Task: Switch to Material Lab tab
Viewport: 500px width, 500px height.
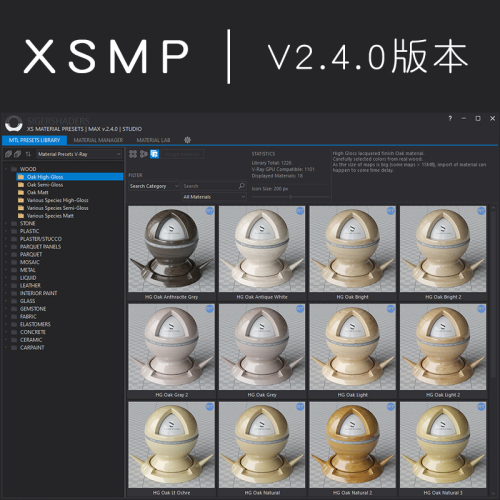Action: pos(153,140)
